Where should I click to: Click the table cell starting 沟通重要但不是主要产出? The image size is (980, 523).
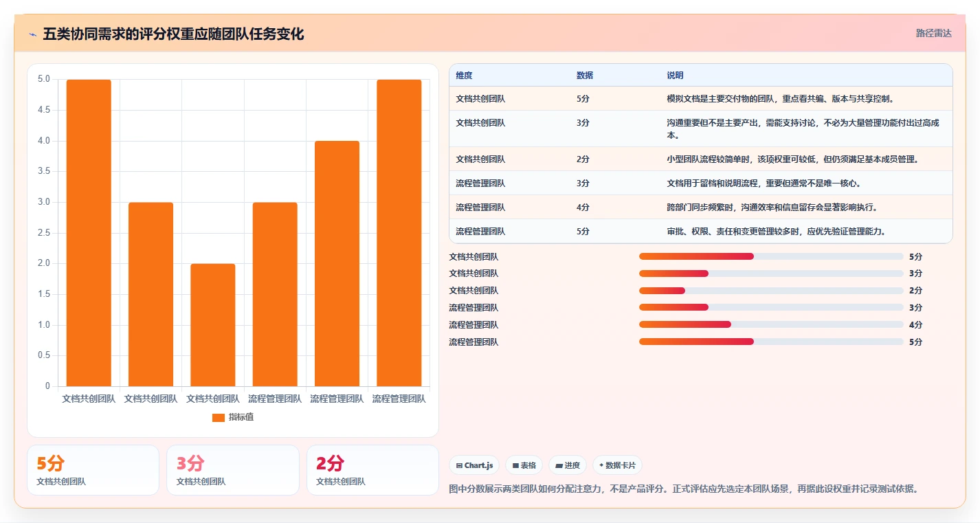click(806, 129)
